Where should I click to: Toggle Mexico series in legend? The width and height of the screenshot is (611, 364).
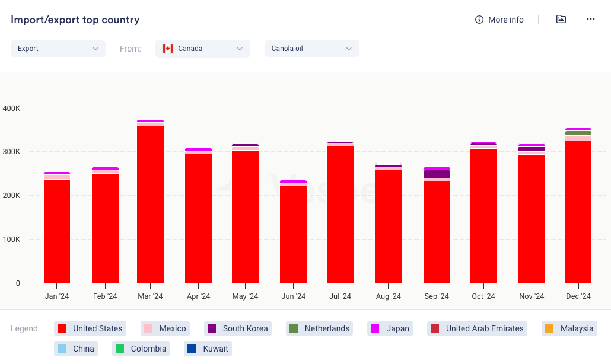(x=166, y=328)
